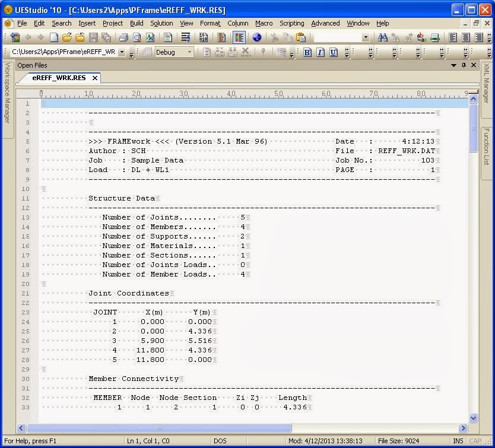Image resolution: width=495 pixels, height=448 pixels.
Task: Click the vertical scrollbar thumb
Action: point(473,128)
